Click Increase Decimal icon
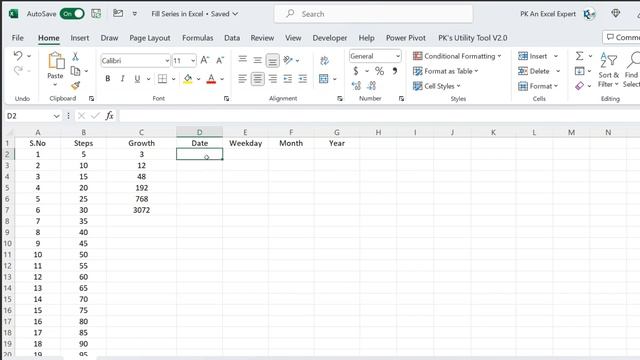 356,86
